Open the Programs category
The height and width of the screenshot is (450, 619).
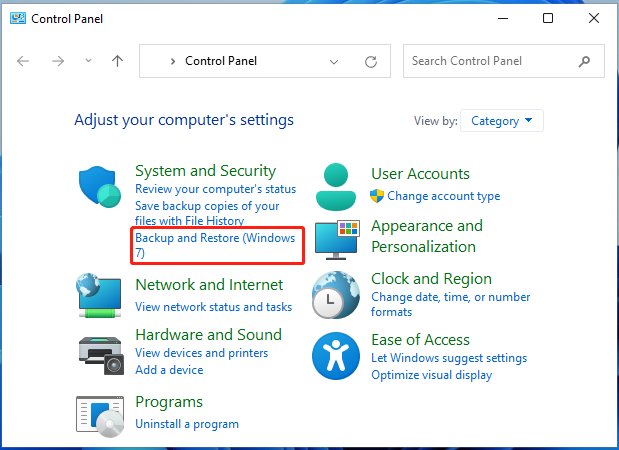(x=169, y=402)
